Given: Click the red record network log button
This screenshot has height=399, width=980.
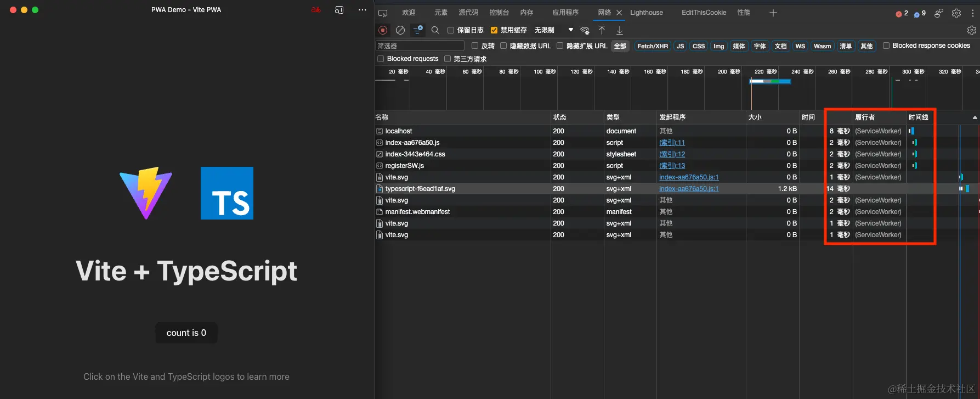Looking at the screenshot, I should point(383,30).
